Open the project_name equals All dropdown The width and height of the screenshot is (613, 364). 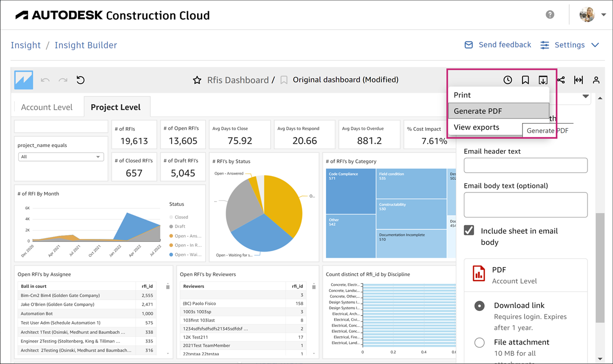tap(61, 157)
